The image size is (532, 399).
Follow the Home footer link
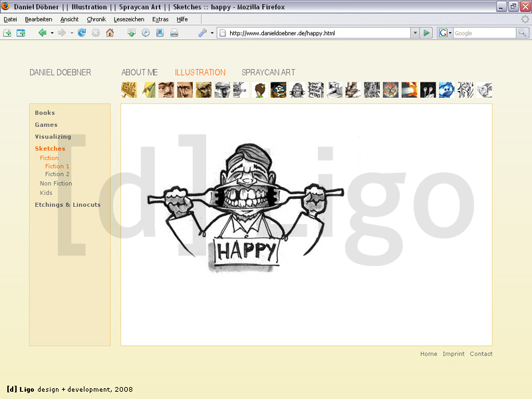(428, 354)
